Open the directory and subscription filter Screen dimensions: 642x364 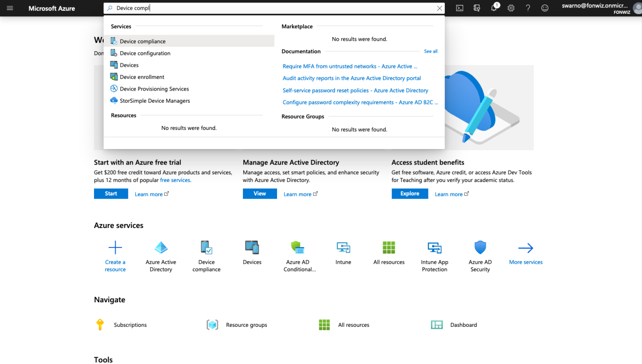click(x=476, y=8)
